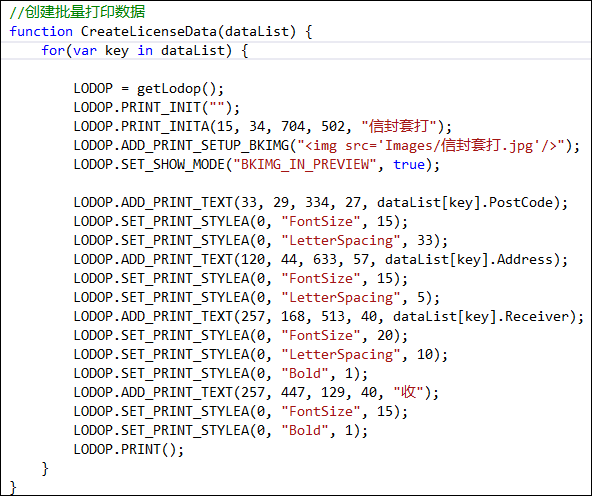Click the "收" string literal
The width and height of the screenshot is (592, 496).
tap(409, 392)
